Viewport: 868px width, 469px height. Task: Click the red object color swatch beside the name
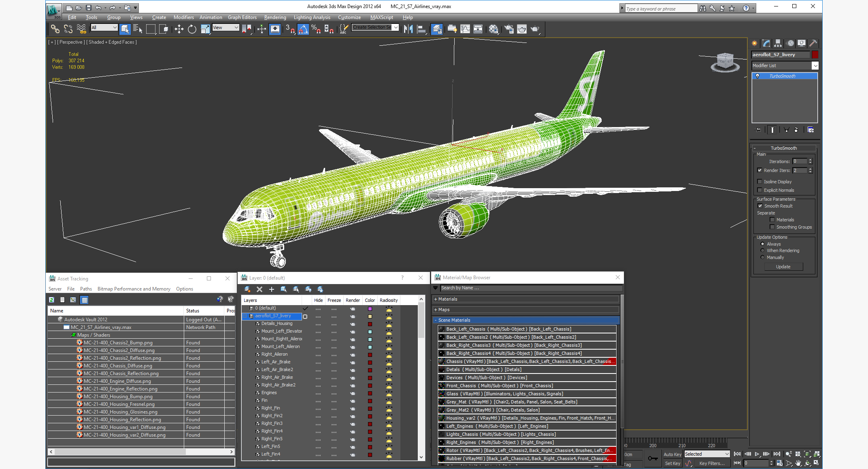coord(815,55)
